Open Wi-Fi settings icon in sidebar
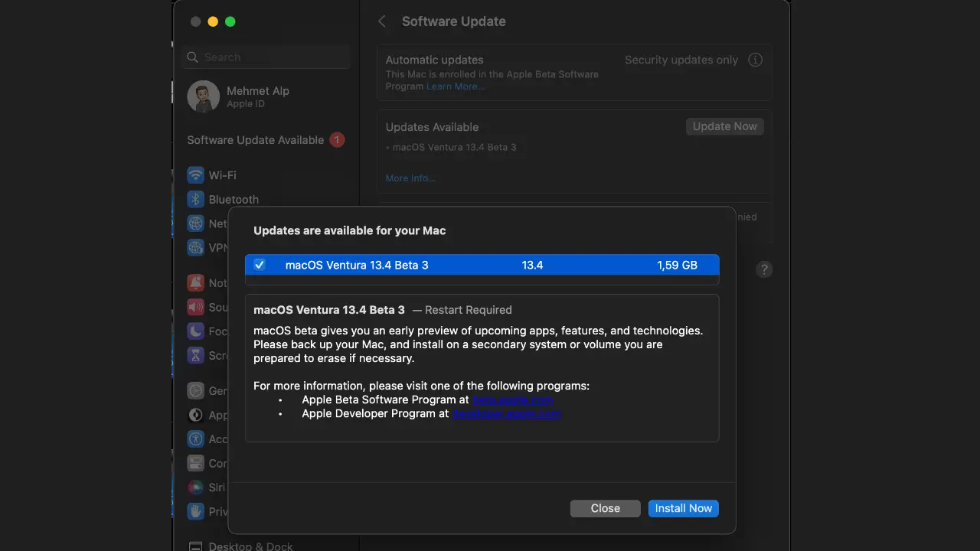The image size is (980, 551). [x=196, y=175]
